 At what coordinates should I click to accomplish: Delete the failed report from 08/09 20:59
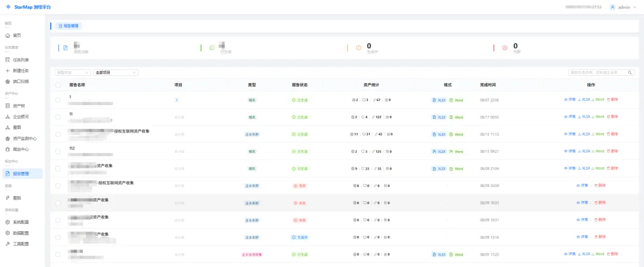pos(600,186)
